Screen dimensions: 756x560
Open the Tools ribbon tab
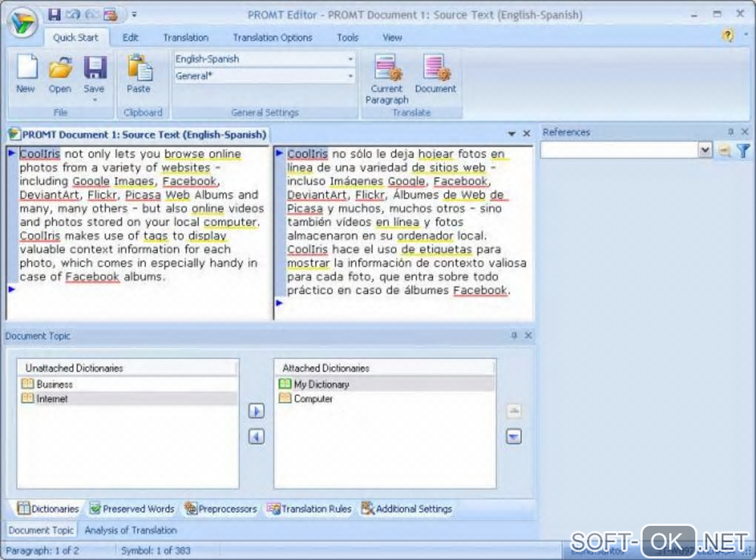(348, 38)
